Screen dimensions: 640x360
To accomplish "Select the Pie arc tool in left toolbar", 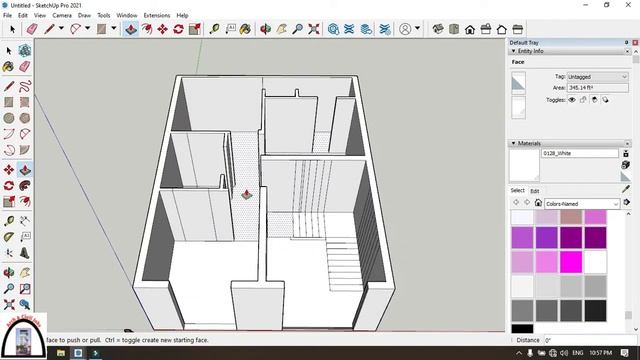I will click(x=24, y=150).
